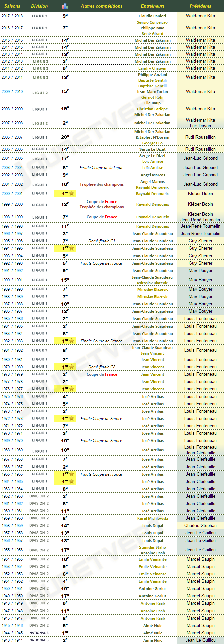Click the Saisons column header
The width and height of the screenshot is (224, 644).
tap(12, 6)
